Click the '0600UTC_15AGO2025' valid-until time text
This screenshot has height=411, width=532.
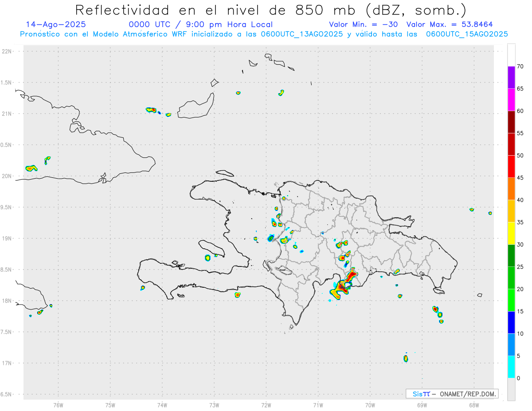click(467, 34)
